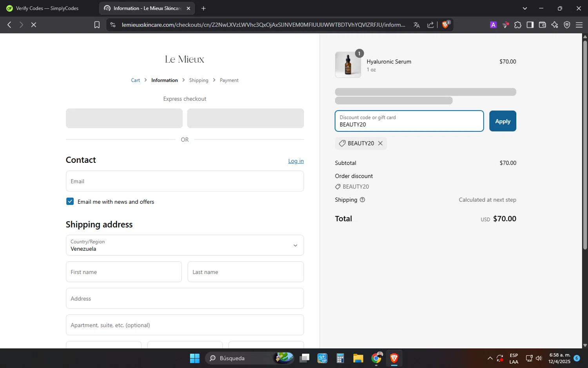Bookmark this page icon

click(x=97, y=25)
